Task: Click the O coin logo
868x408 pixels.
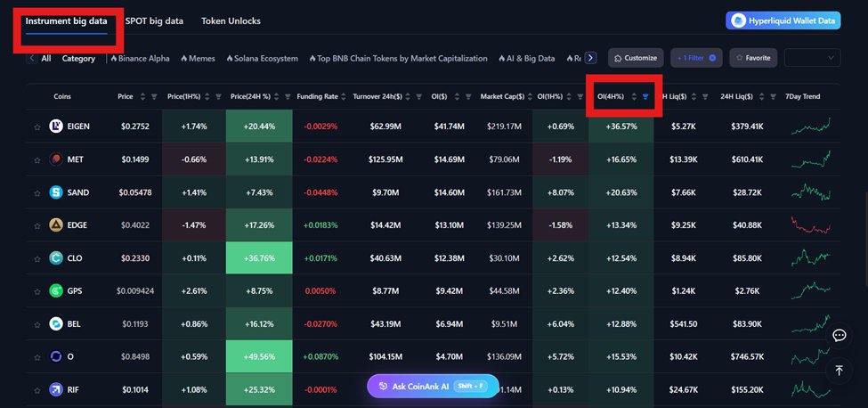Action: (x=56, y=356)
